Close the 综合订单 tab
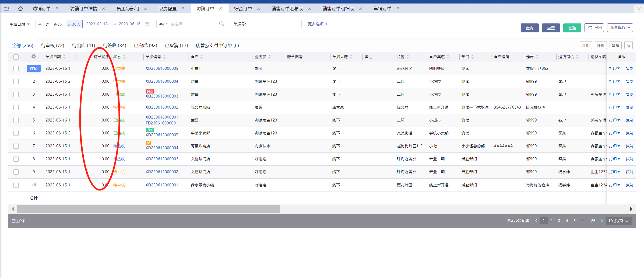 coord(258,8)
